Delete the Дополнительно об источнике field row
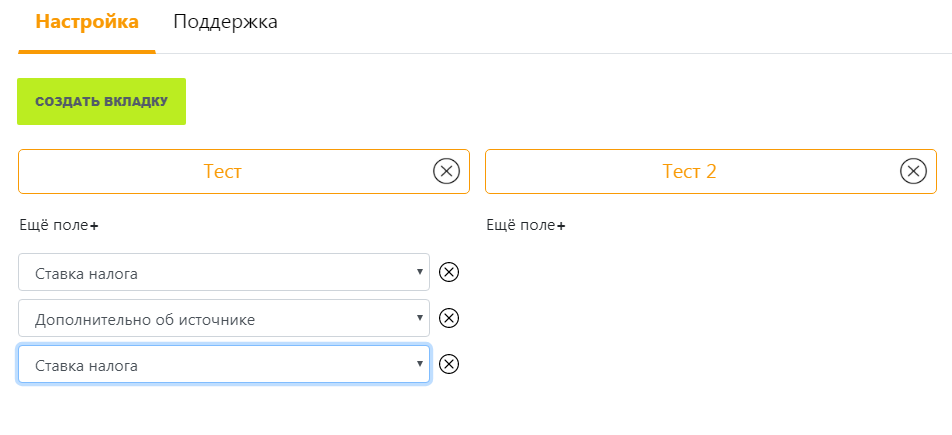This screenshot has width=952, height=435. click(449, 318)
